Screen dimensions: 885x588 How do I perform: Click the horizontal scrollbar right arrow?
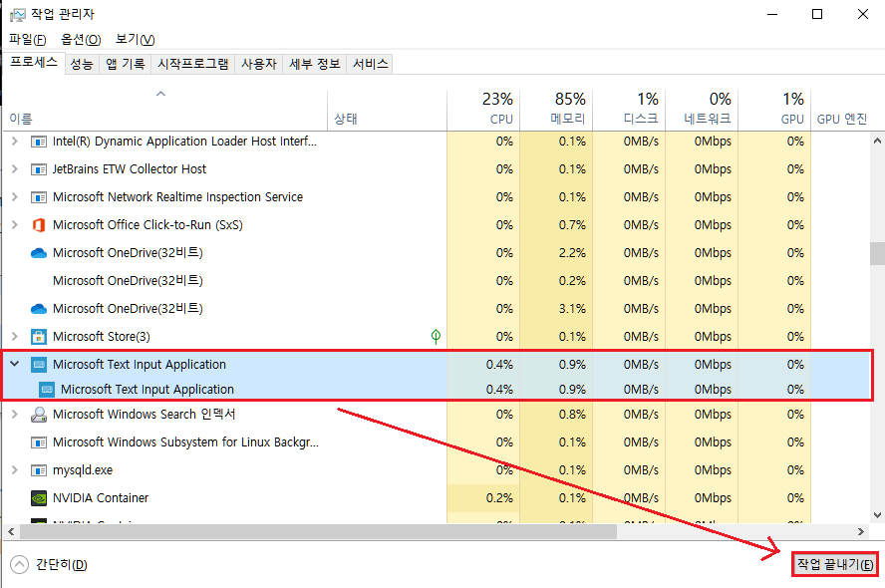861,531
